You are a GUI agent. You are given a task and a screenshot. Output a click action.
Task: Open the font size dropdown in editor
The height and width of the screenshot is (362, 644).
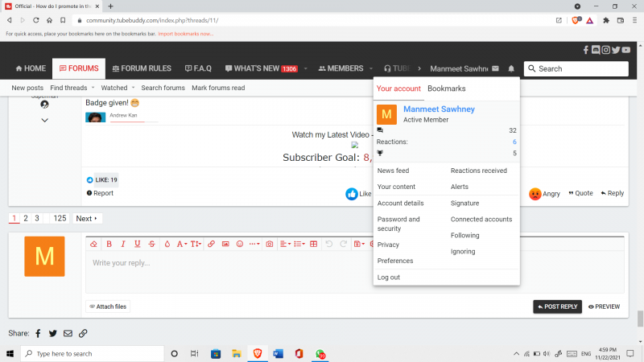tap(196, 244)
